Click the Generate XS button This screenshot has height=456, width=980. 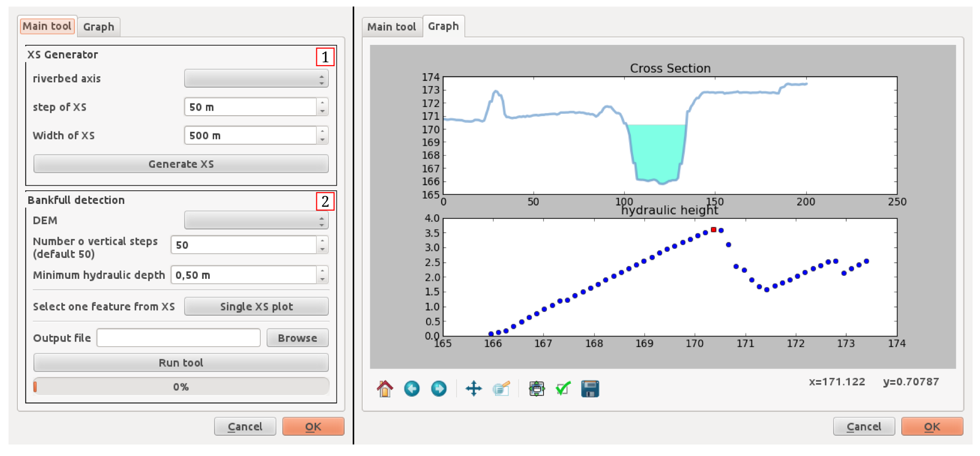coord(181,164)
